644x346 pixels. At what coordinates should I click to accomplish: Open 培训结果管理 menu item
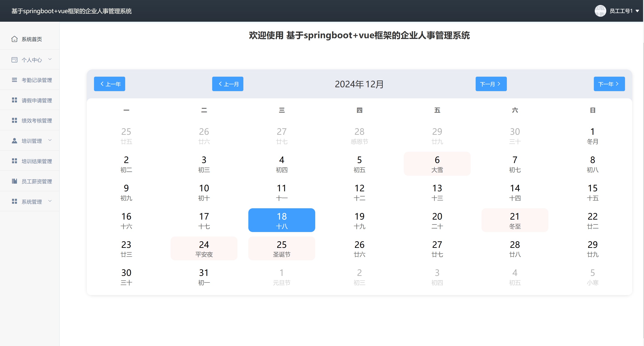37,161
